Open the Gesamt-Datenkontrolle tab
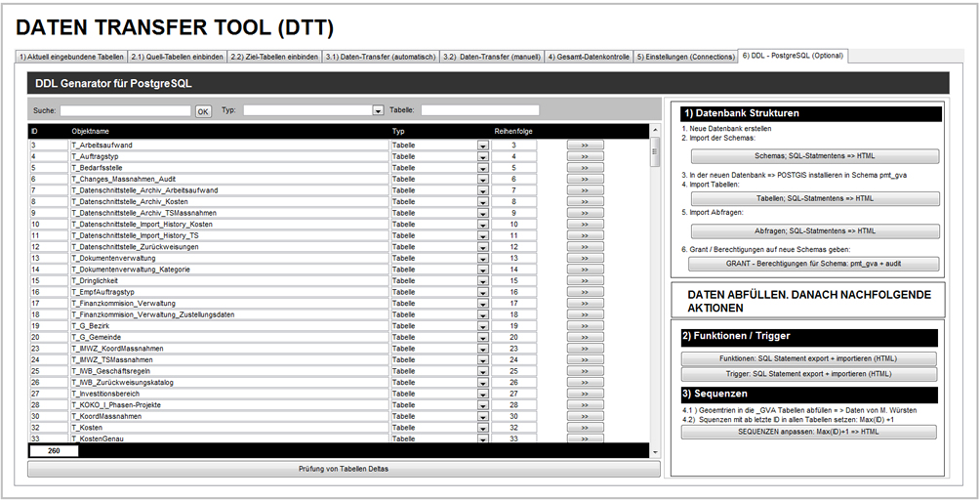 click(589, 57)
